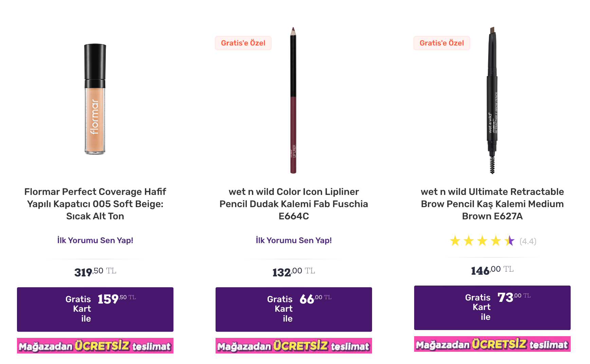Open the (4.4) rating count
This screenshot has width=590, height=364.
tap(528, 241)
